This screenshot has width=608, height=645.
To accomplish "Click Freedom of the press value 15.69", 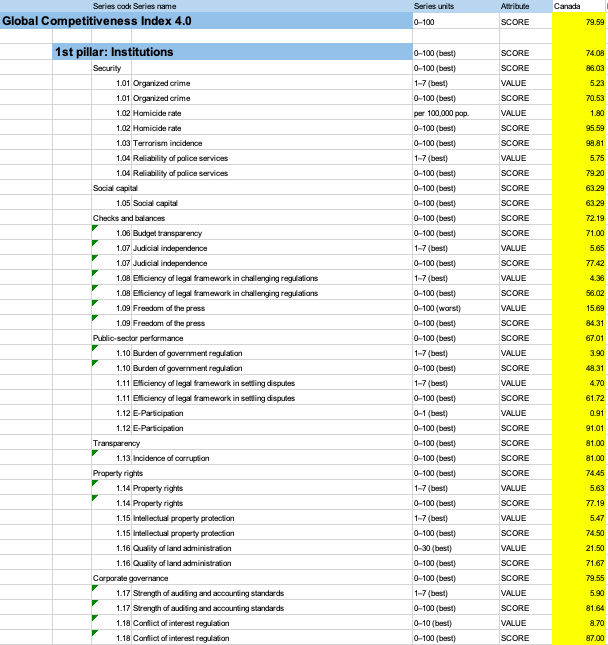I will click(x=579, y=308).
